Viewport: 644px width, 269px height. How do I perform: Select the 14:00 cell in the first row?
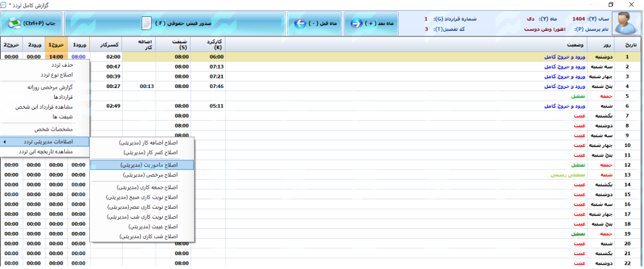[57, 57]
